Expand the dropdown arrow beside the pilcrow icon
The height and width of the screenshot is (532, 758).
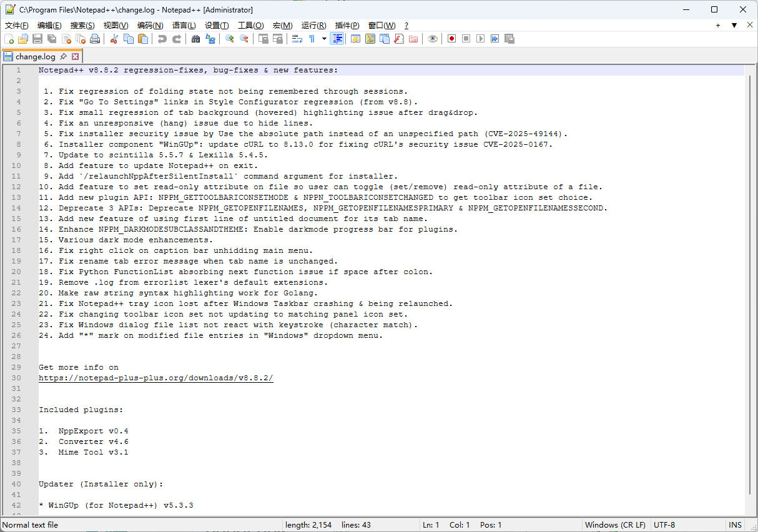click(323, 39)
